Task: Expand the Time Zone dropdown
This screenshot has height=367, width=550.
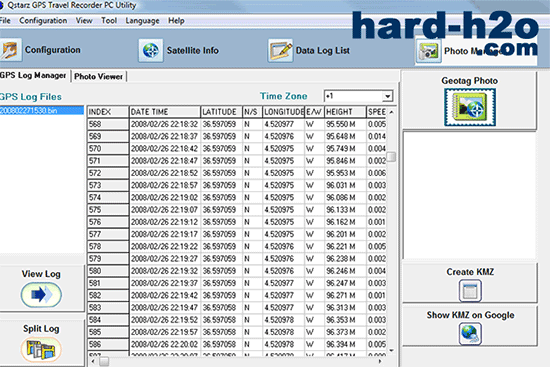Action: point(387,96)
